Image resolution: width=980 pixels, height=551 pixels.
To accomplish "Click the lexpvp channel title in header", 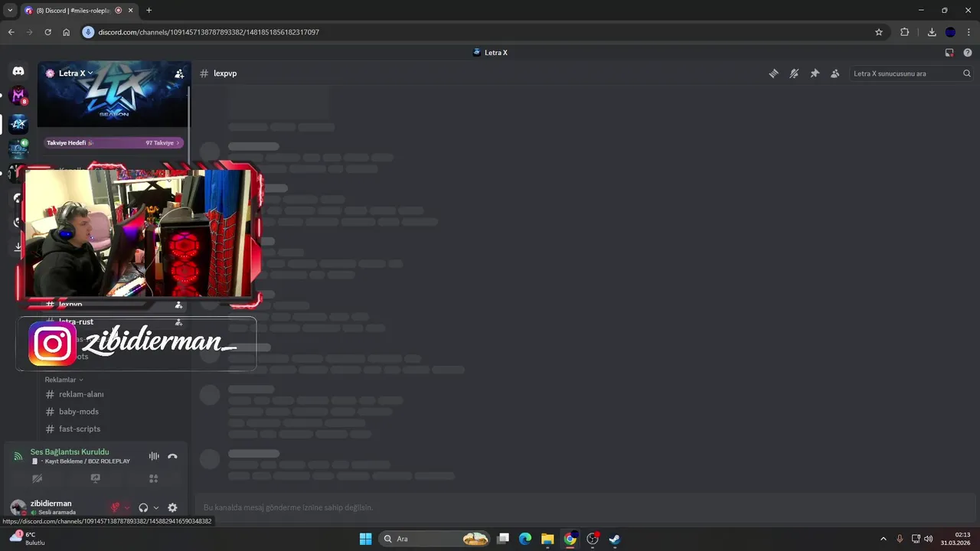I will (x=225, y=73).
